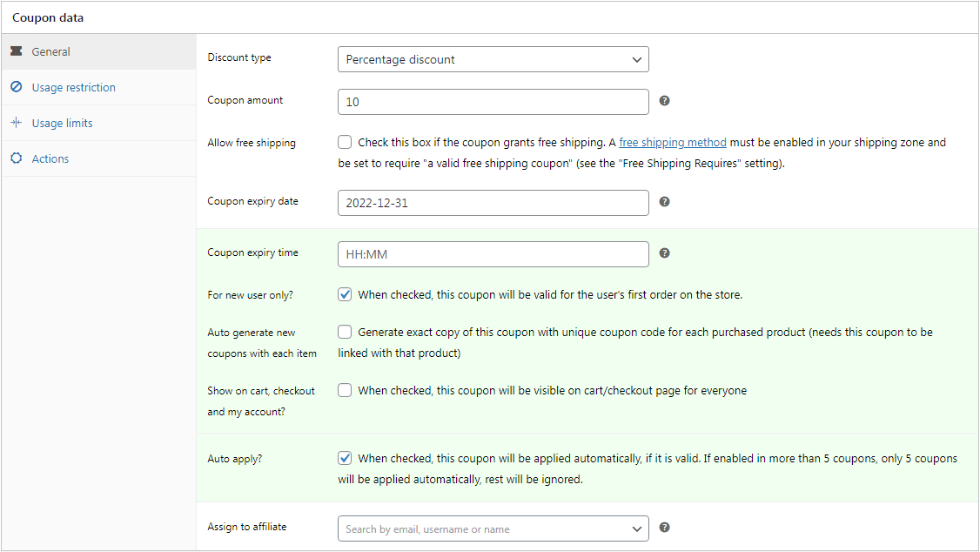The width and height of the screenshot is (980, 552).
Task: Click Auto generate new coupons label
Action: pyautogui.click(x=262, y=343)
